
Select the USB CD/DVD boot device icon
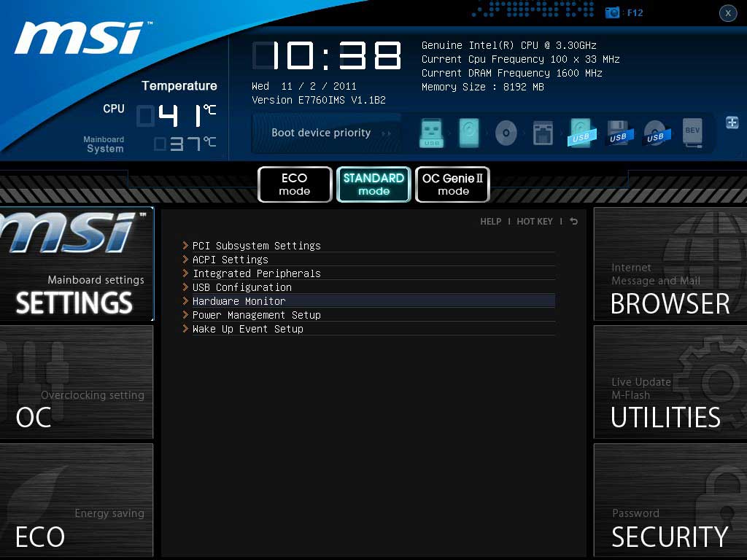656,133
